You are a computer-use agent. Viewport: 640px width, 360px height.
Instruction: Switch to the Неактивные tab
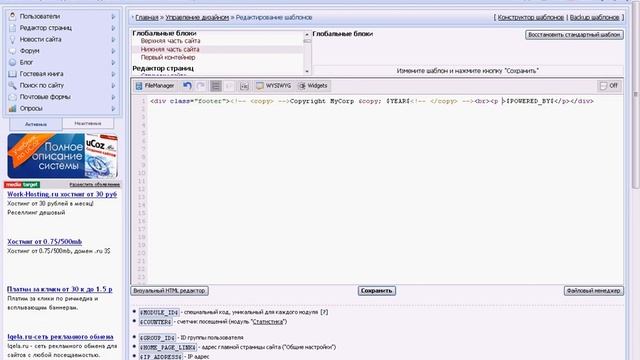[88, 123]
